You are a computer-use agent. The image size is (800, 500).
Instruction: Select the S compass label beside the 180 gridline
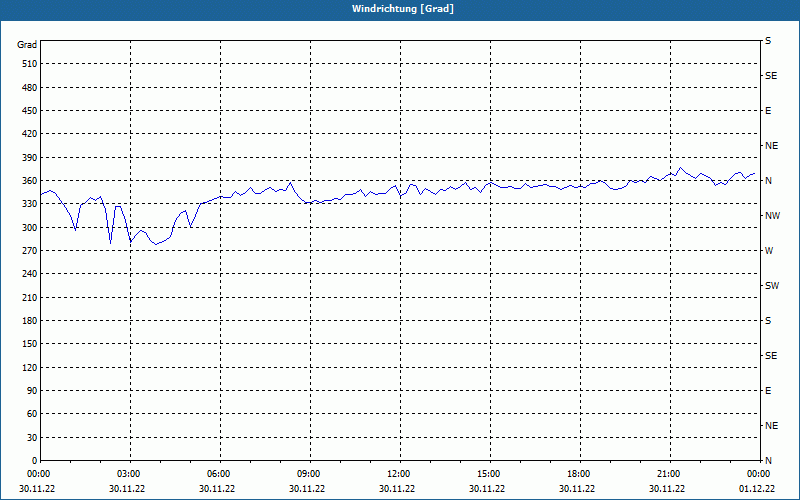[768, 321]
